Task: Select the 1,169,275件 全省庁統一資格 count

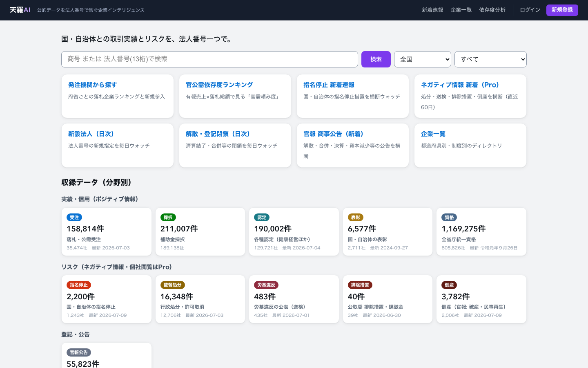Action: point(463,229)
